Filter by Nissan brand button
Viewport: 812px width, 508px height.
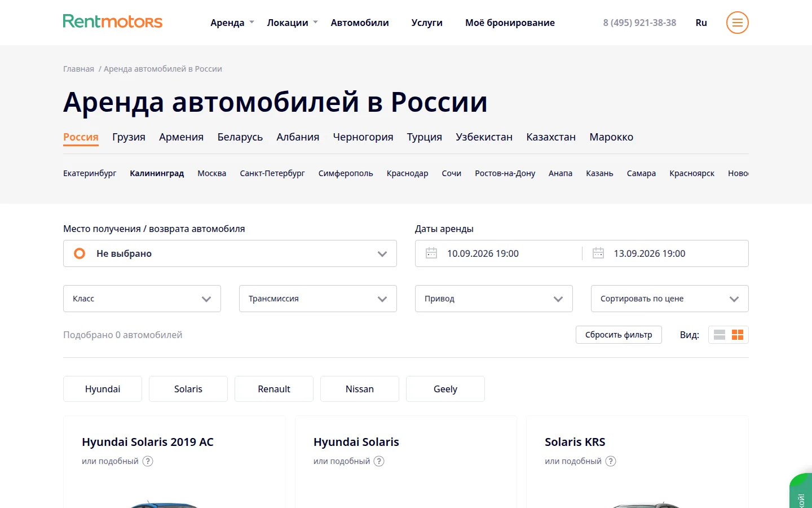tap(360, 389)
